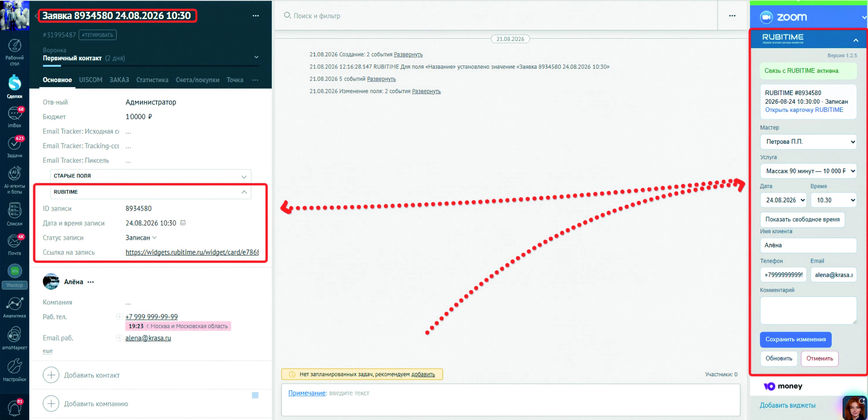Viewport: 868px width, 420px height.
Task: Click Алёна contact avatar photo
Action: pos(51,281)
